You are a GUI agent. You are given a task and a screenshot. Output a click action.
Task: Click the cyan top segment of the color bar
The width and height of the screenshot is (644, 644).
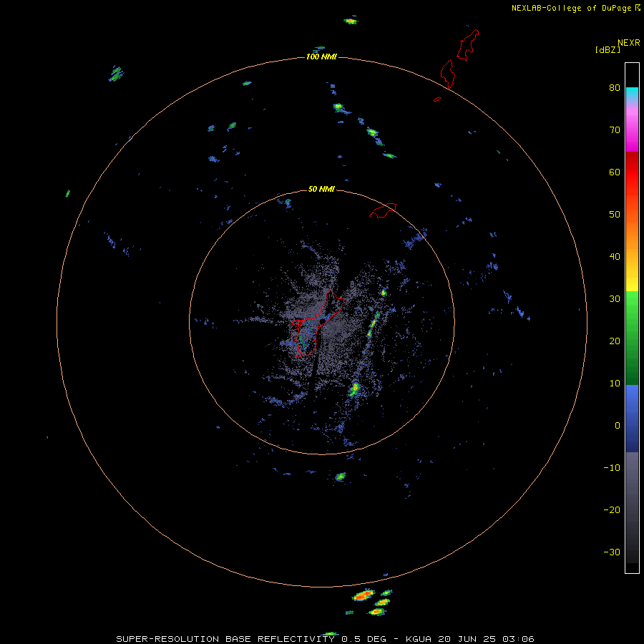[632, 92]
